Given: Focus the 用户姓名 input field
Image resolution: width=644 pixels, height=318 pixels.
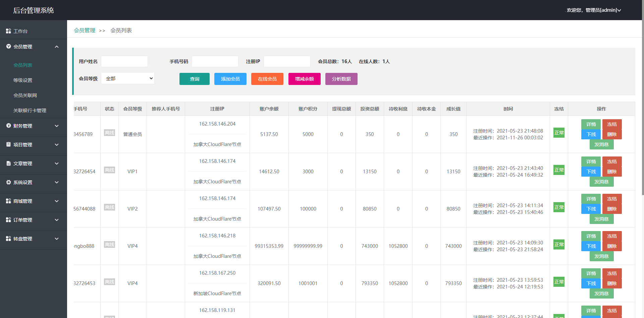Looking at the screenshot, I should click(124, 61).
